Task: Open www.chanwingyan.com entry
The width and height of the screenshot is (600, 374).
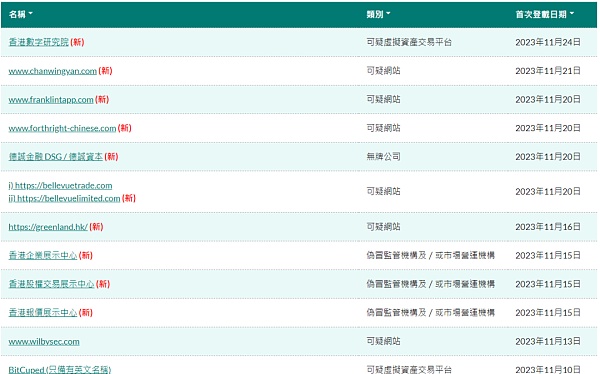Action: point(52,71)
